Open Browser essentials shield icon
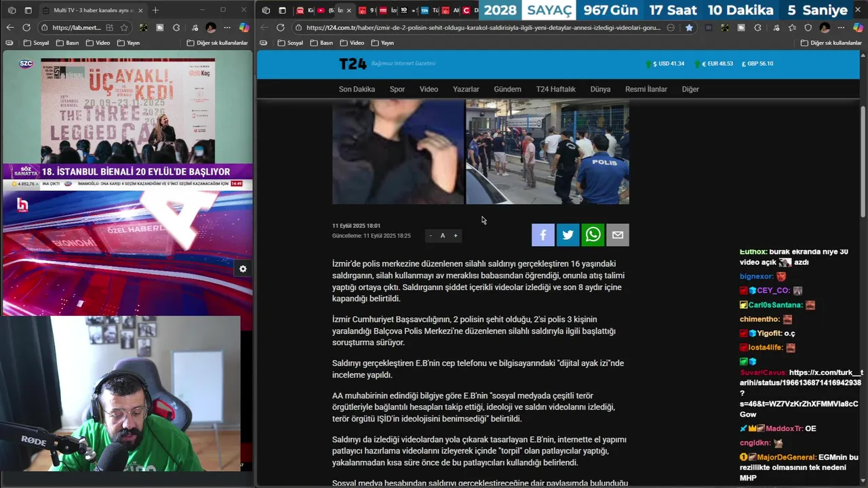This screenshot has width=868, height=488. (808, 28)
